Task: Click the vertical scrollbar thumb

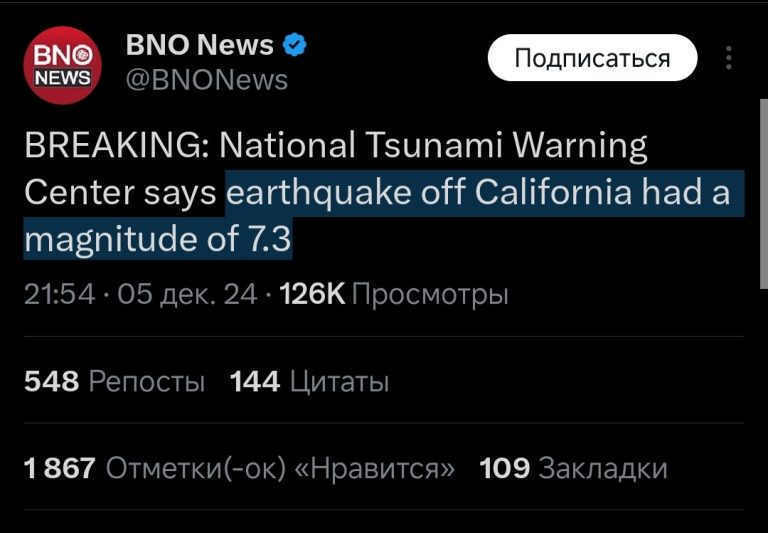Action: pyautogui.click(x=764, y=194)
